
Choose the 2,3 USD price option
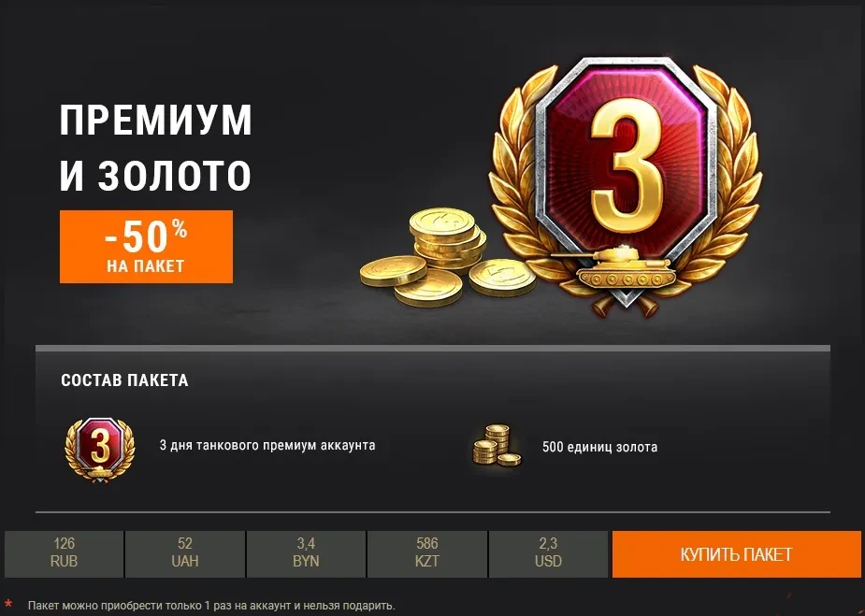(x=548, y=554)
